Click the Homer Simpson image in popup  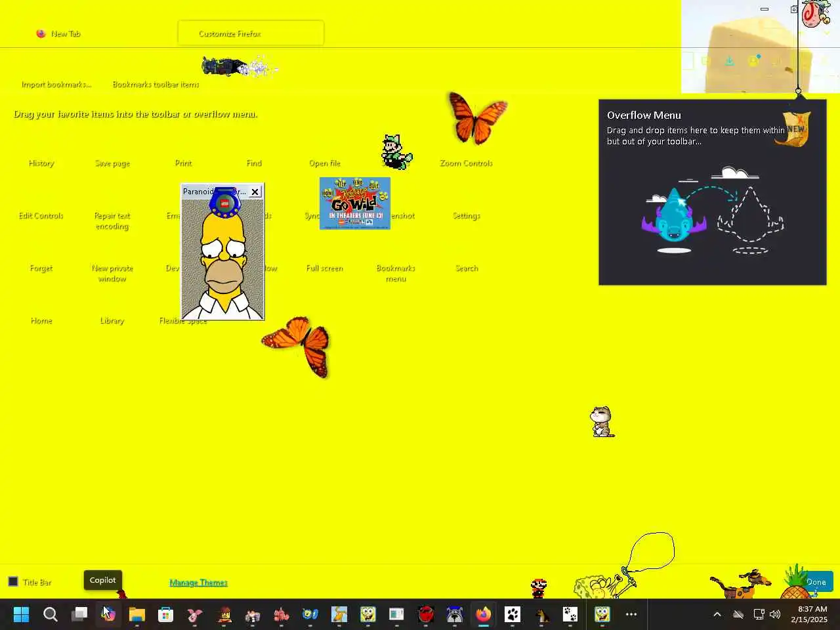[x=222, y=259]
